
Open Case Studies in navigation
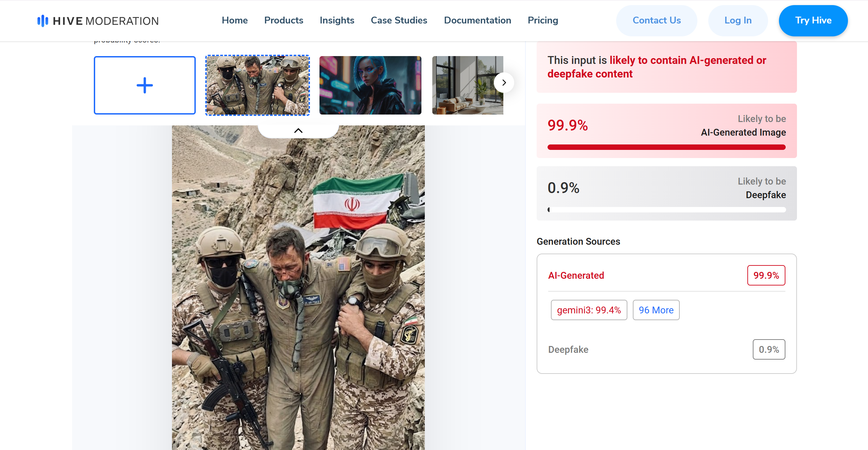pos(399,20)
